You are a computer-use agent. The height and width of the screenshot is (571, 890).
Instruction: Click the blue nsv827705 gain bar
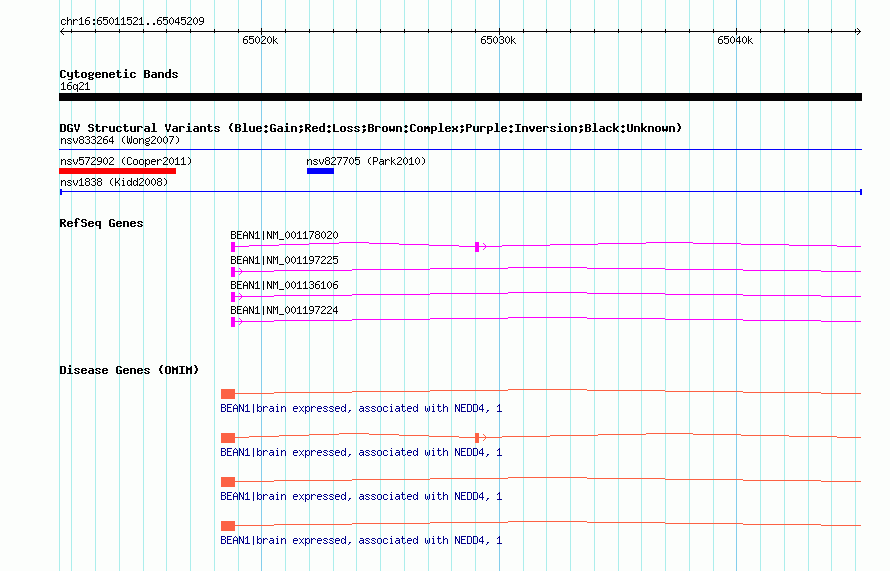pyautogui.click(x=320, y=171)
